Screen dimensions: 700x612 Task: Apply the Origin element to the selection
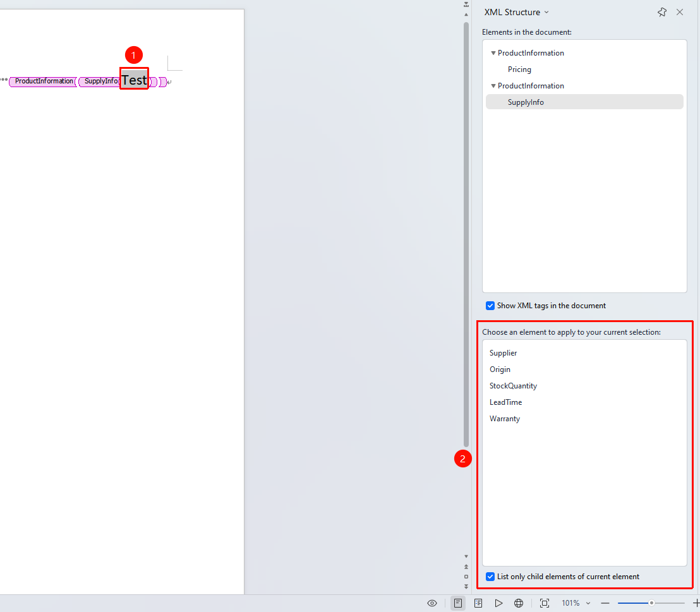(x=500, y=369)
